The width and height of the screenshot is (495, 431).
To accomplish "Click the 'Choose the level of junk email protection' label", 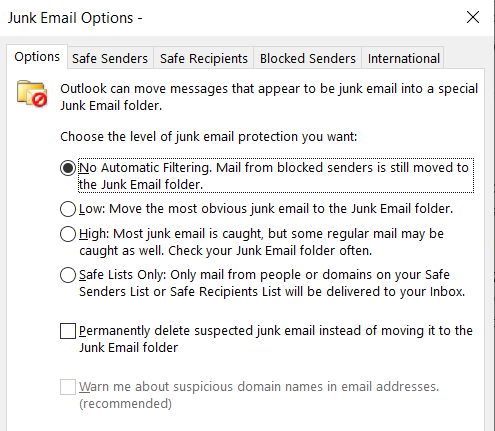I will (x=209, y=137).
